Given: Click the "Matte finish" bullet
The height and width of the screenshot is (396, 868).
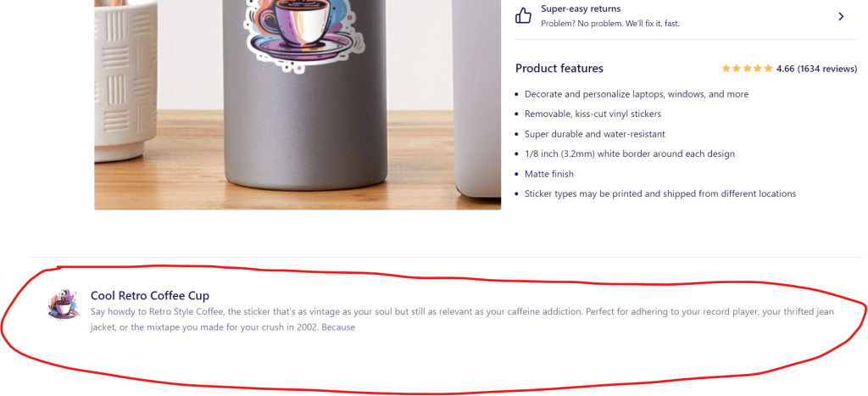Looking at the screenshot, I should [x=549, y=174].
